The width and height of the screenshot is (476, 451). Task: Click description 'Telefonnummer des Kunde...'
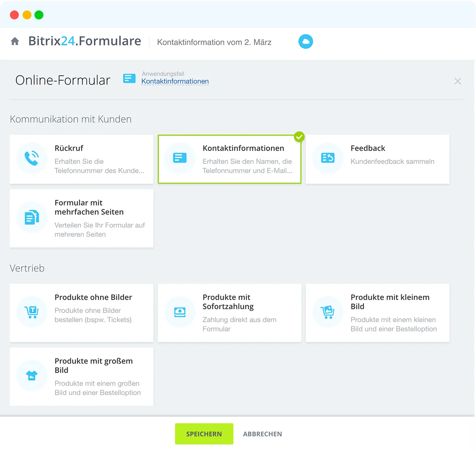99,171
